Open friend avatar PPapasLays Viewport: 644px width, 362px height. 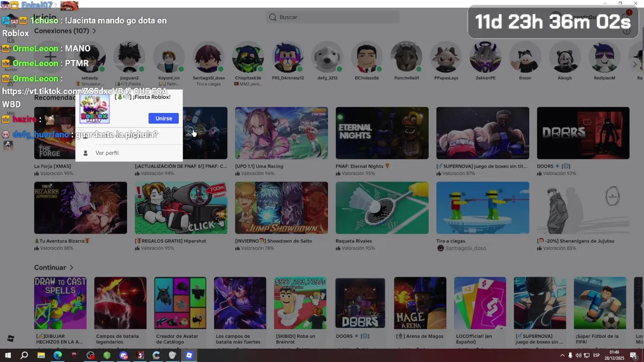pyautogui.click(x=446, y=57)
